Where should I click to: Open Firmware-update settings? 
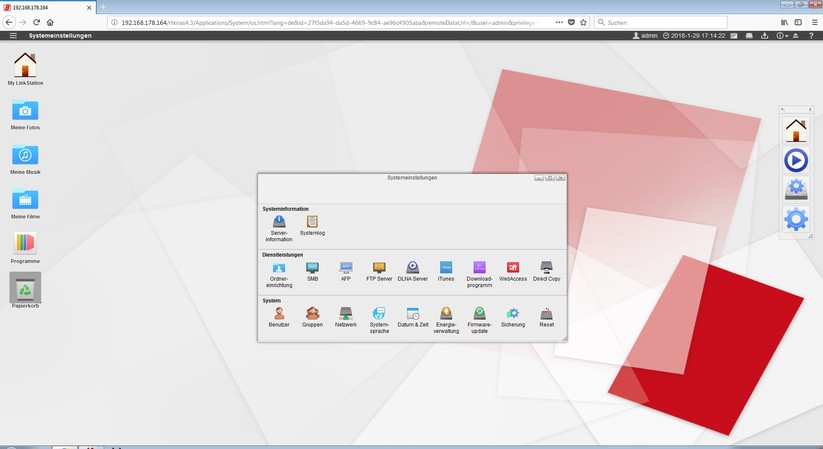(480, 316)
